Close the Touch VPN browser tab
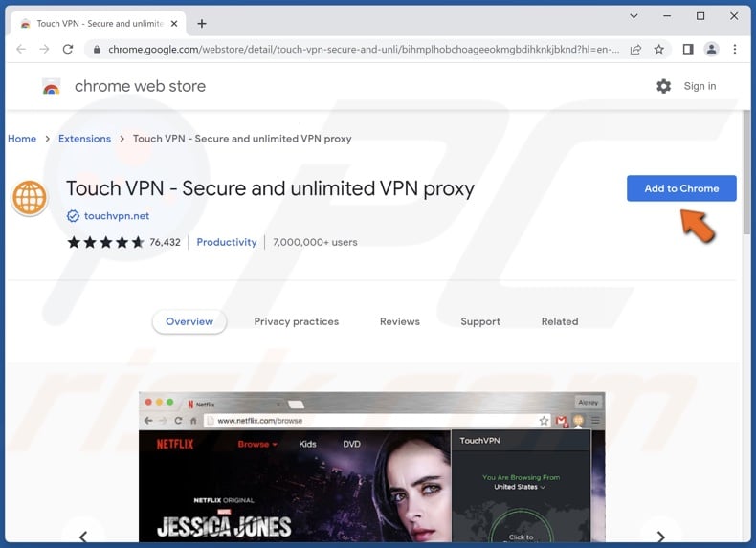Screen dimensions: 756x548 pos(174,24)
